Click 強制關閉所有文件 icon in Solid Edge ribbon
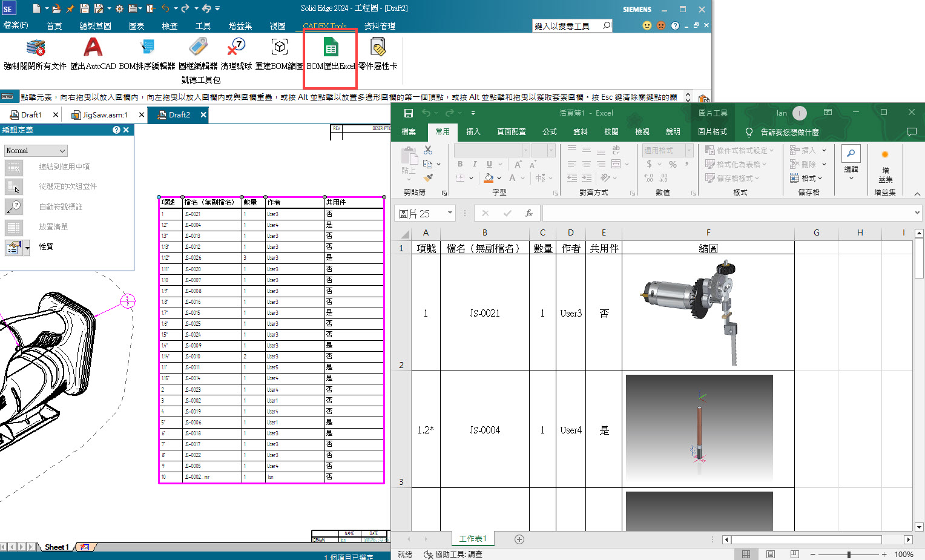The height and width of the screenshot is (560, 925). click(36, 47)
